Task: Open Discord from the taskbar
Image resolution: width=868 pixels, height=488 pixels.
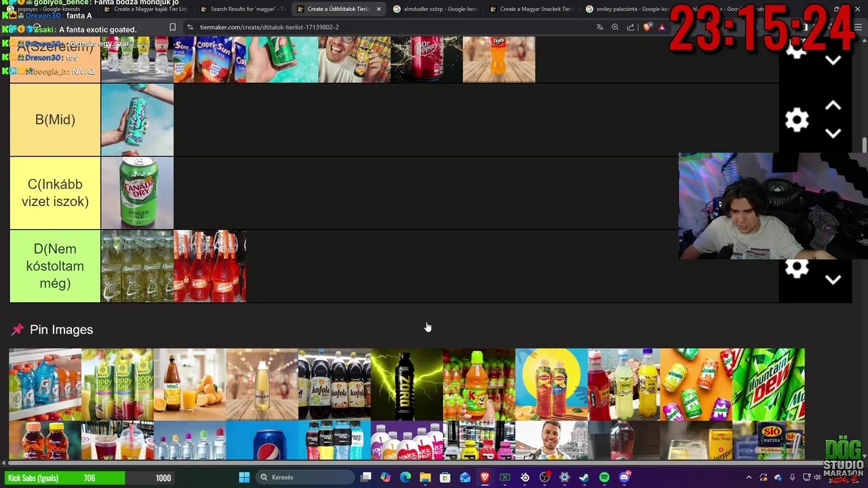Action: (625, 477)
